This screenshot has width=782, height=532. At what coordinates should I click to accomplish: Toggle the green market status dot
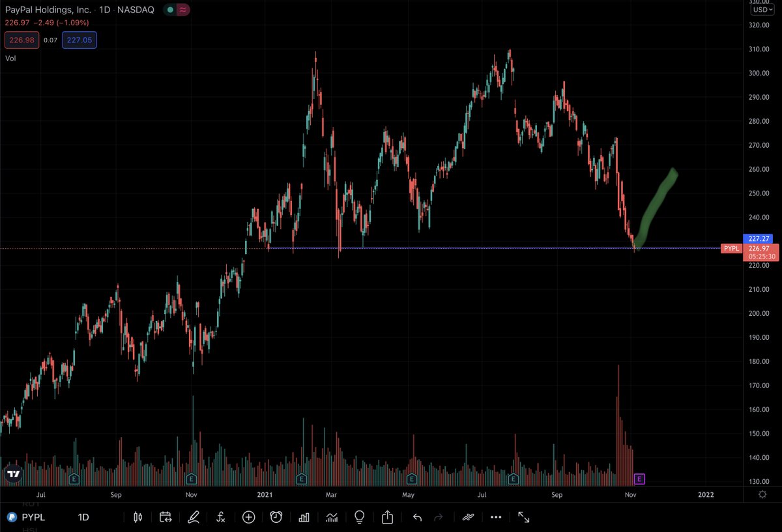(170, 10)
